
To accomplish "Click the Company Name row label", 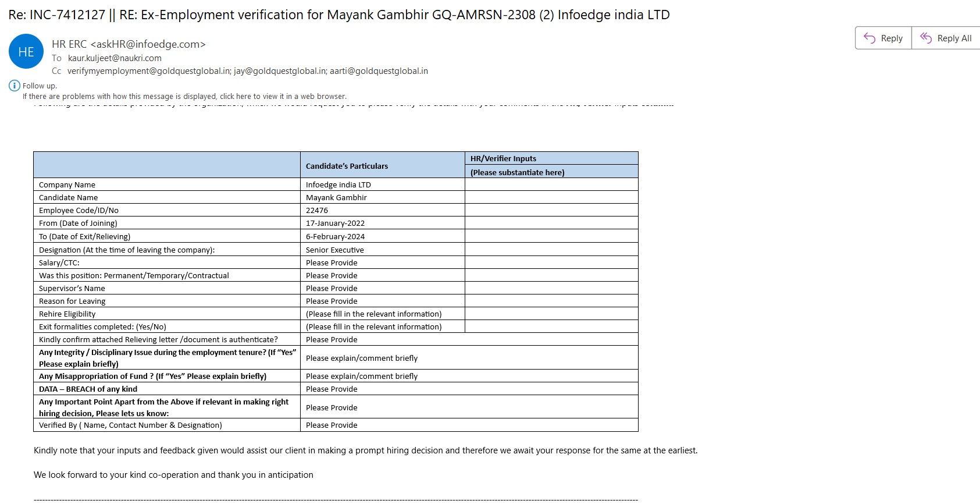I will pos(67,184).
